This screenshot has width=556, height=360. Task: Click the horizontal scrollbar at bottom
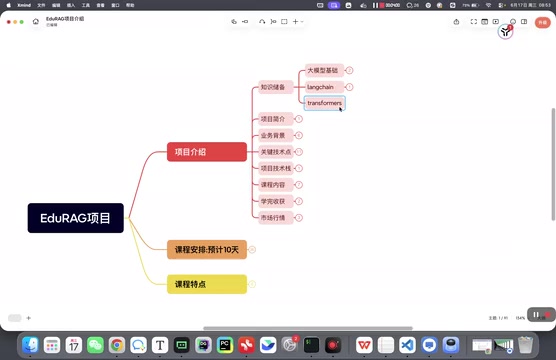[x=308, y=328]
